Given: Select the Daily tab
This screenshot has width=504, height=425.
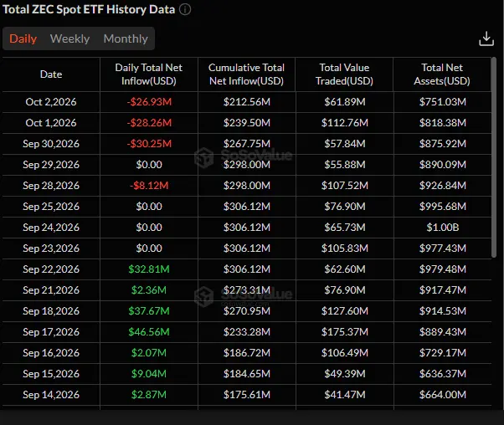Looking at the screenshot, I should [x=23, y=38].
